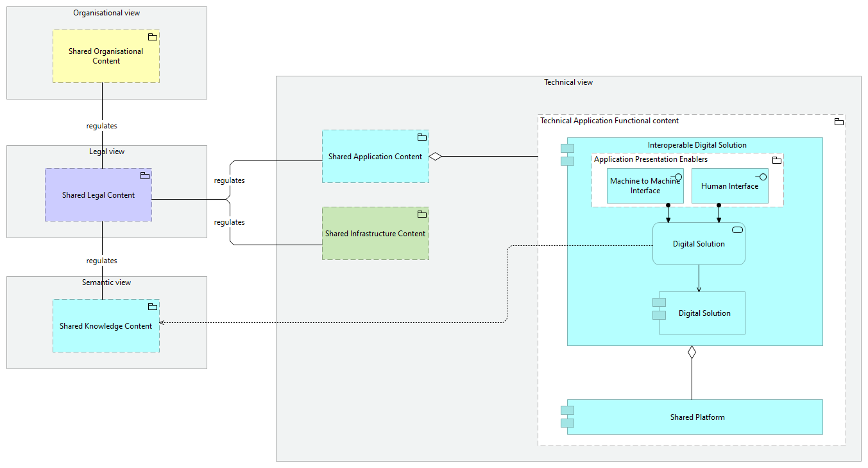Click the Organisational view group title
This screenshot has height=468, width=868.
pos(106,13)
